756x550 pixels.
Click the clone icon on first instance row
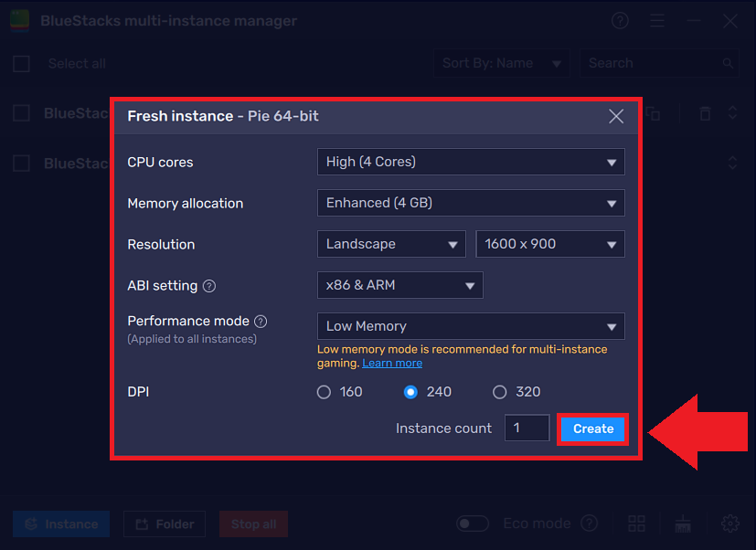(653, 113)
